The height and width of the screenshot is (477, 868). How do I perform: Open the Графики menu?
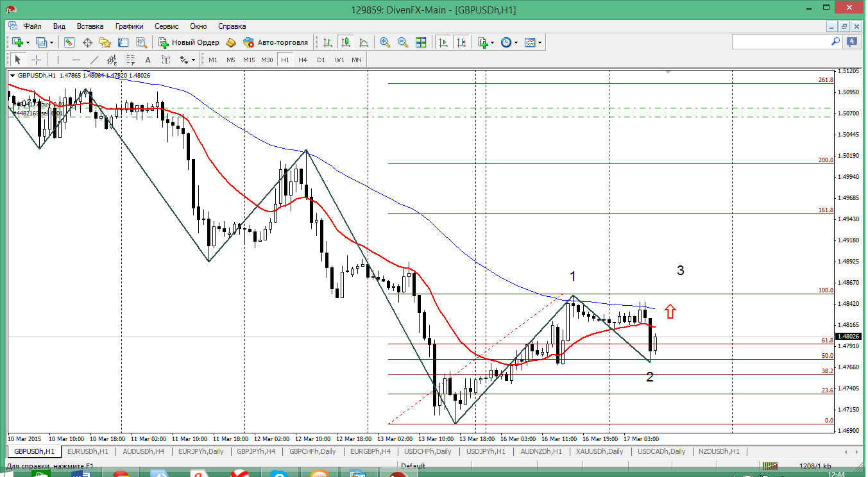click(130, 26)
